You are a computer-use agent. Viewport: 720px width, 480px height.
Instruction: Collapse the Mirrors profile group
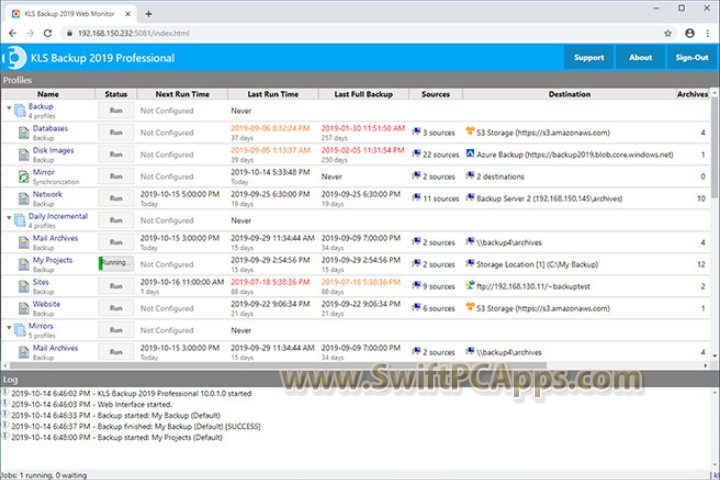tap(9, 328)
